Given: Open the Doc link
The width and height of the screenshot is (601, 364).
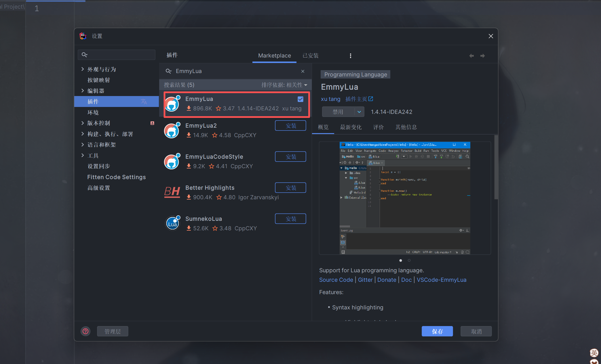Looking at the screenshot, I should tap(406, 280).
